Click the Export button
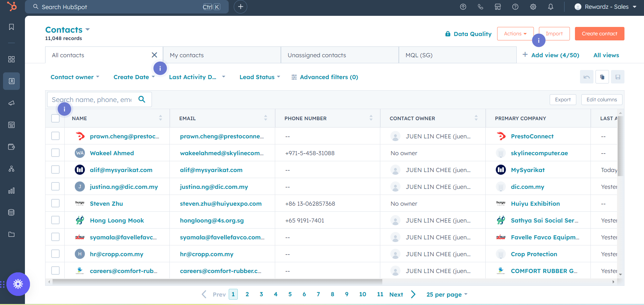This screenshot has height=305, width=644. click(563, 100)
